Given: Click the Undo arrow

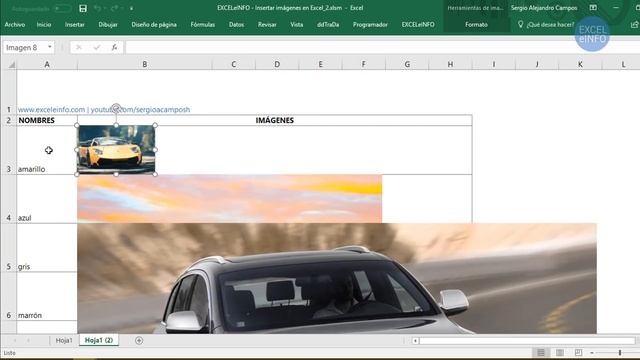Looking at the screenshot, I should point(97,8).
